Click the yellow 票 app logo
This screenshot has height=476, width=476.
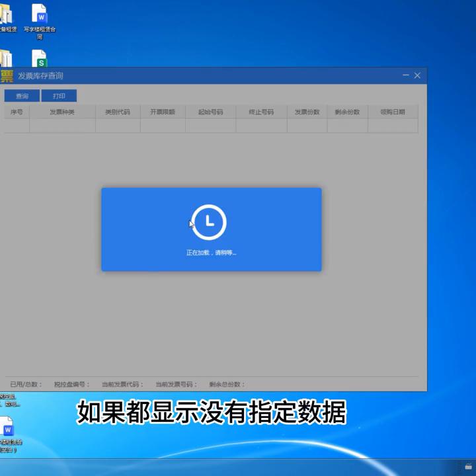[7, 76]
